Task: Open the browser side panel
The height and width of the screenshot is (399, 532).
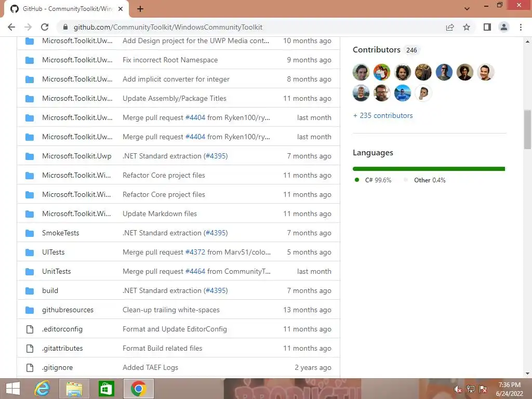Action: [x=487, y=27]
